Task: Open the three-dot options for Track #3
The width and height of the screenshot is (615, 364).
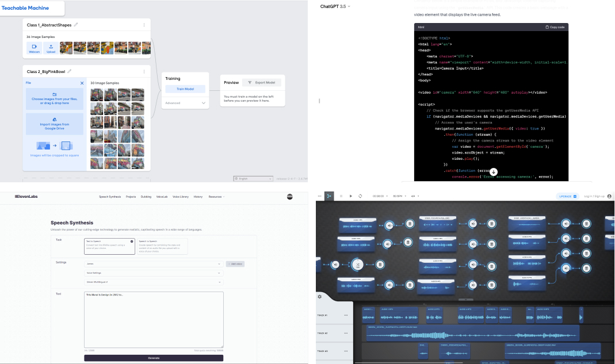Action: (346, 351)
